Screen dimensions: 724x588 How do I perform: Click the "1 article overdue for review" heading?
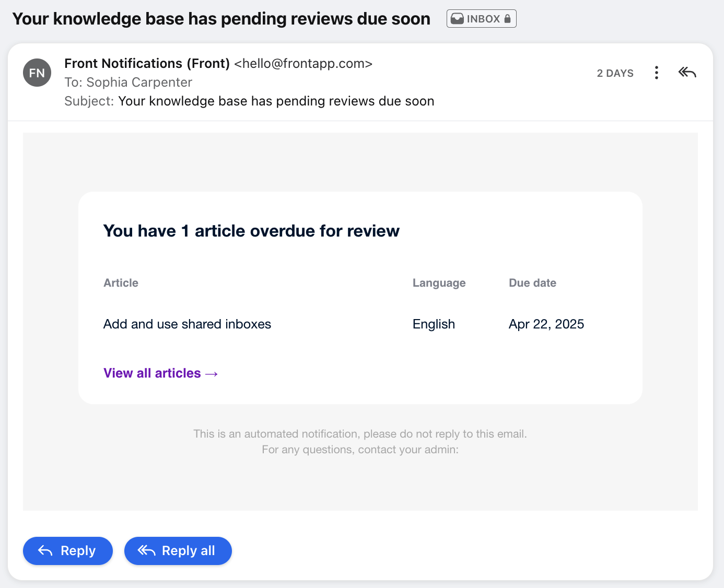coord(251,231)
